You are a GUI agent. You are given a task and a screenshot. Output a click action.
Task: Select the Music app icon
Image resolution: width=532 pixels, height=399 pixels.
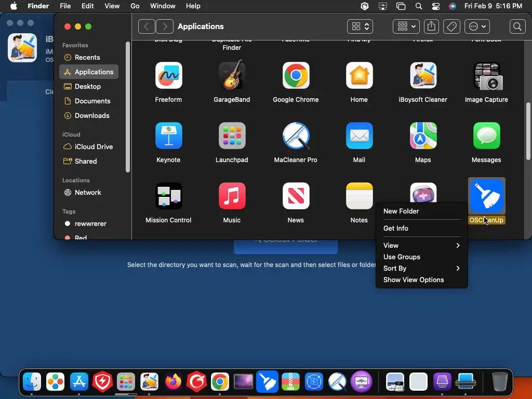tap(232, 196)
